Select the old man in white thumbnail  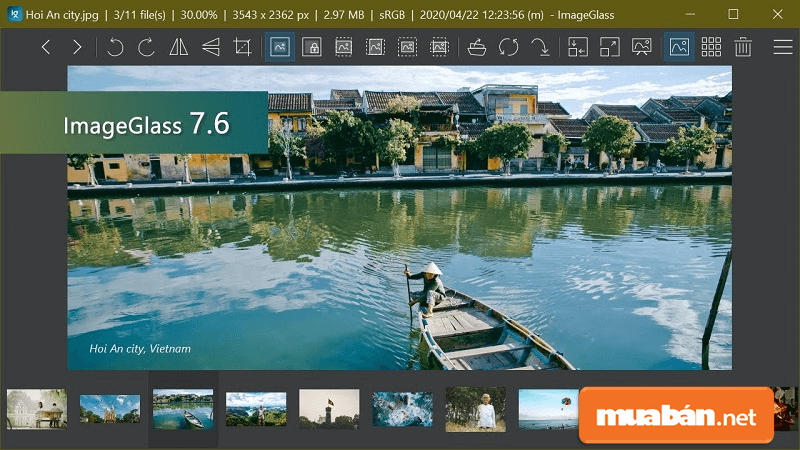476,409
